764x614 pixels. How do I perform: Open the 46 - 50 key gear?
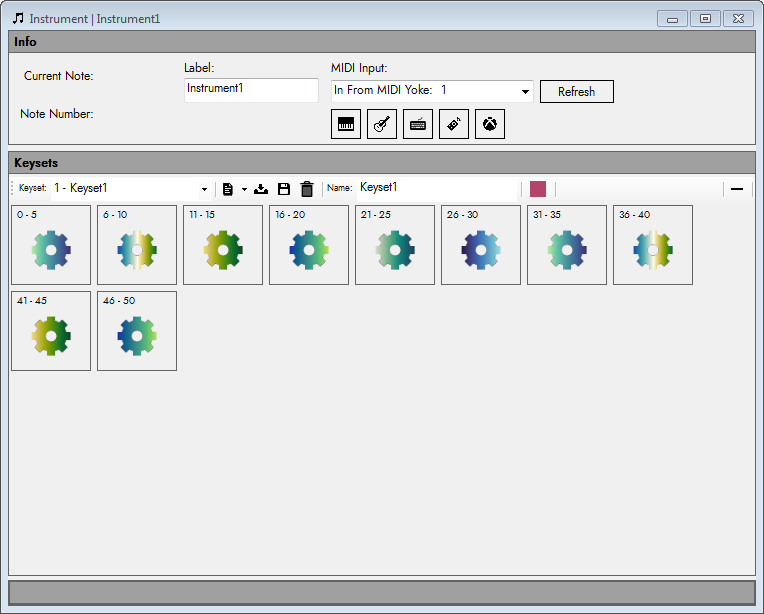pos(137,336)
